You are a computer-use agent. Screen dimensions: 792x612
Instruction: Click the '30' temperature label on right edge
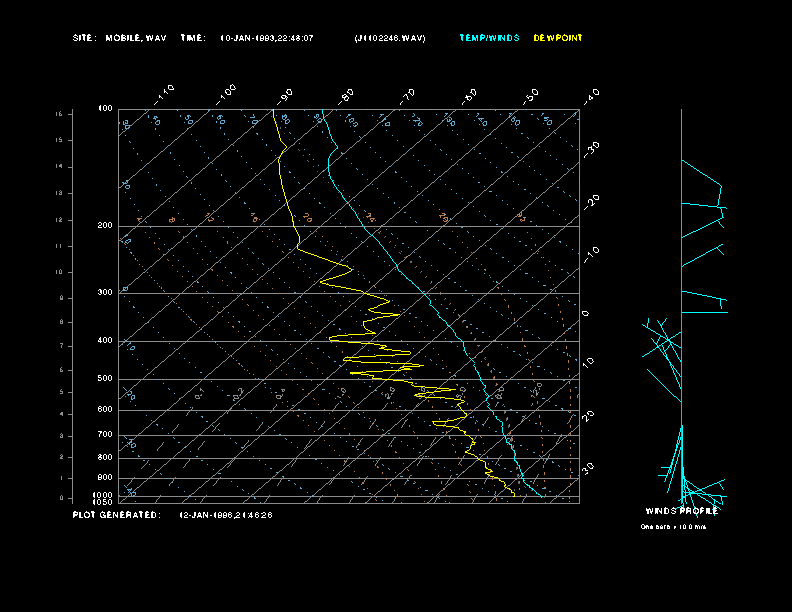coord(588,468)
